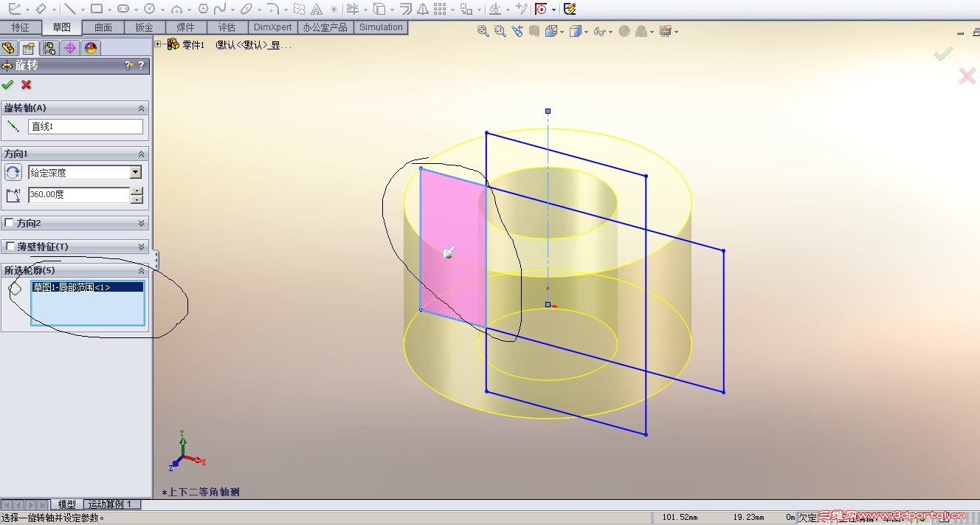
Task: Select the Slot sketch tool
Action: pyautogui.click(x=123, y=9)
